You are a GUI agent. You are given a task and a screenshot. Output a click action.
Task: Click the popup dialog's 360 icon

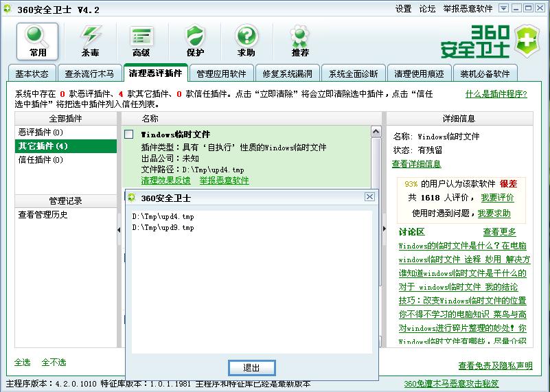point(132,198)
